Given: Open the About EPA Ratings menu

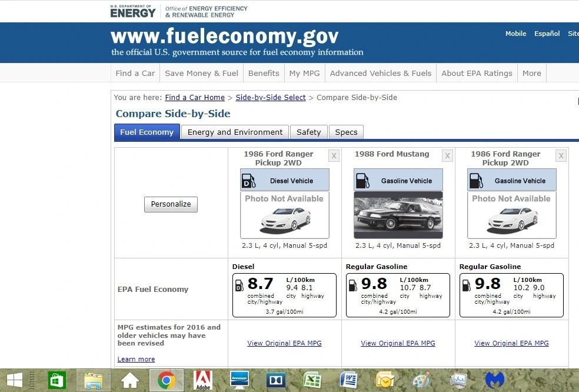Looking at the screenshot, I should coord(477,73).
